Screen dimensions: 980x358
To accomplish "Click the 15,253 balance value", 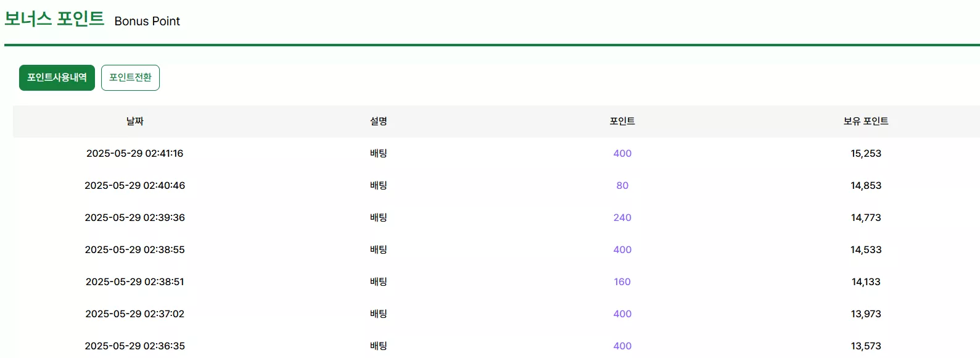I will 866,154.
